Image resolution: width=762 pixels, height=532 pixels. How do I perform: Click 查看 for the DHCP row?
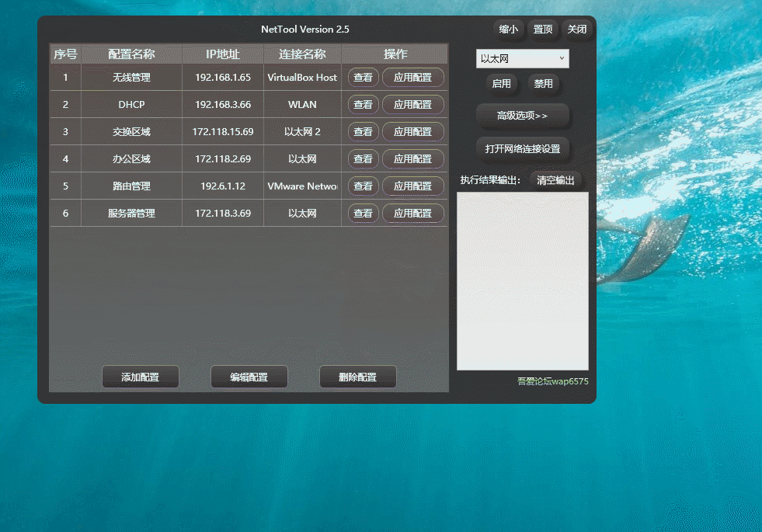click(x=363, y=104)
